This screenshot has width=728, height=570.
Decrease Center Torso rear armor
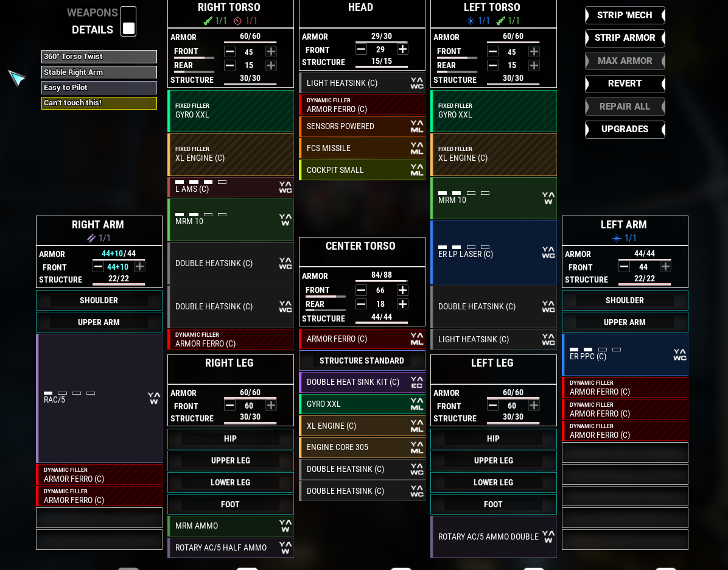[x=361, y=304]
